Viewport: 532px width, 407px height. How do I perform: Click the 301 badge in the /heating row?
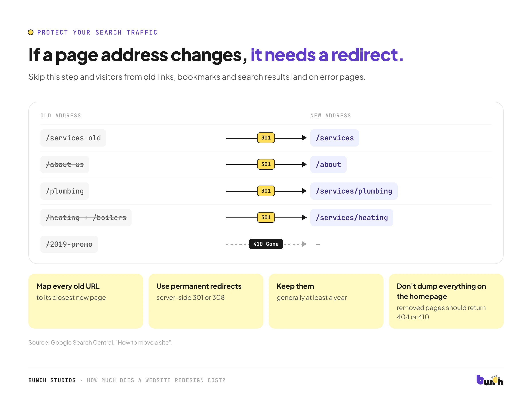coord(266,217)
